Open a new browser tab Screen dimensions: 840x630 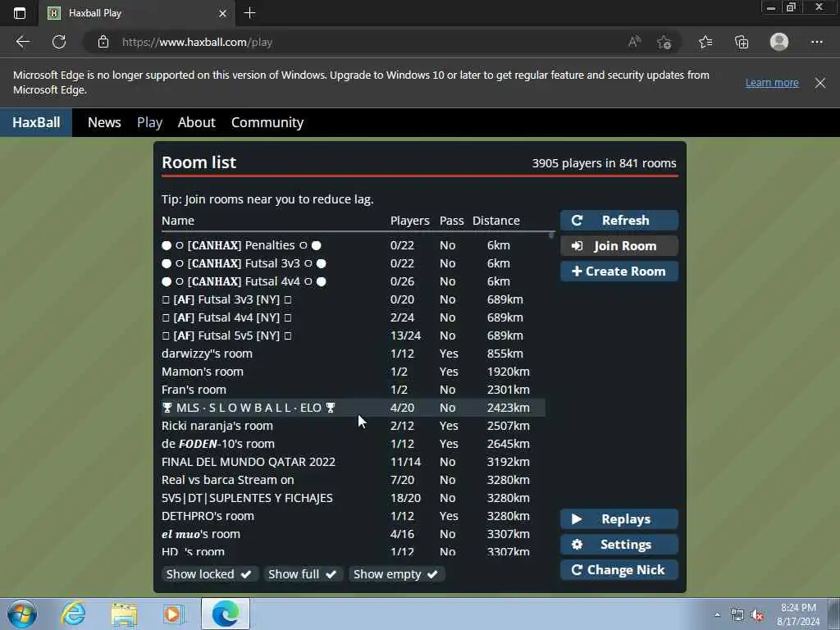(249, 13)
